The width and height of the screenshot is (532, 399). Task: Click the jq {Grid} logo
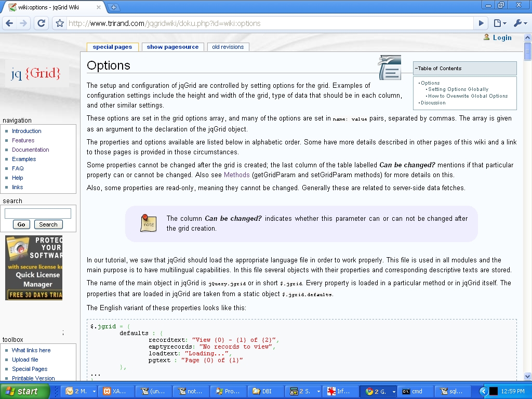tap(36, 73)
